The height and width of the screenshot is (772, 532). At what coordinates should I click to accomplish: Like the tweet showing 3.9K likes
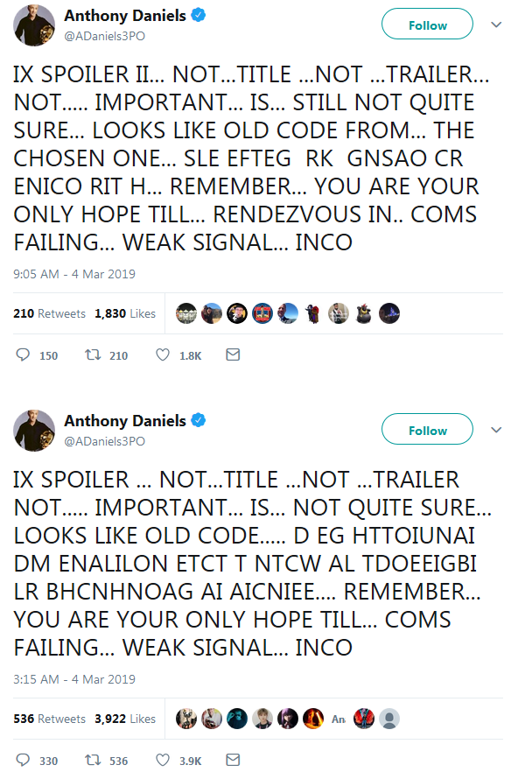[163, 760]
